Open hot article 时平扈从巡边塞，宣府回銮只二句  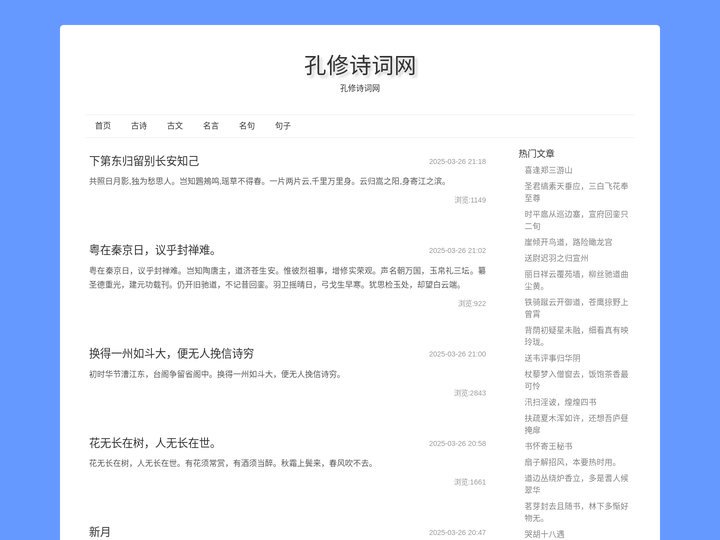576,220
